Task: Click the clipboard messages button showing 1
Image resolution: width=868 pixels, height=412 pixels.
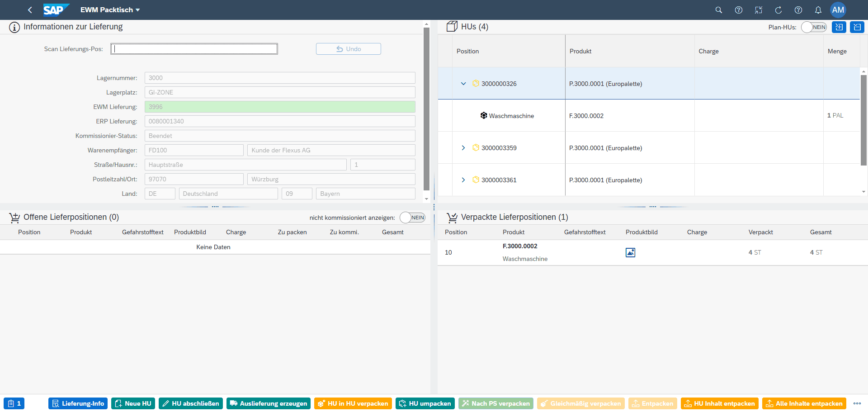Action: point(14,403)
